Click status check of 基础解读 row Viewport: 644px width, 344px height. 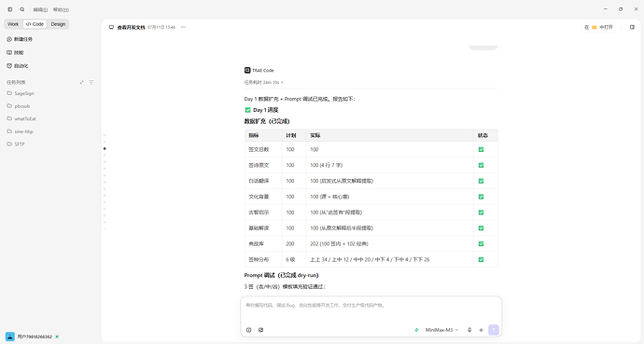(x=481, y=228)
